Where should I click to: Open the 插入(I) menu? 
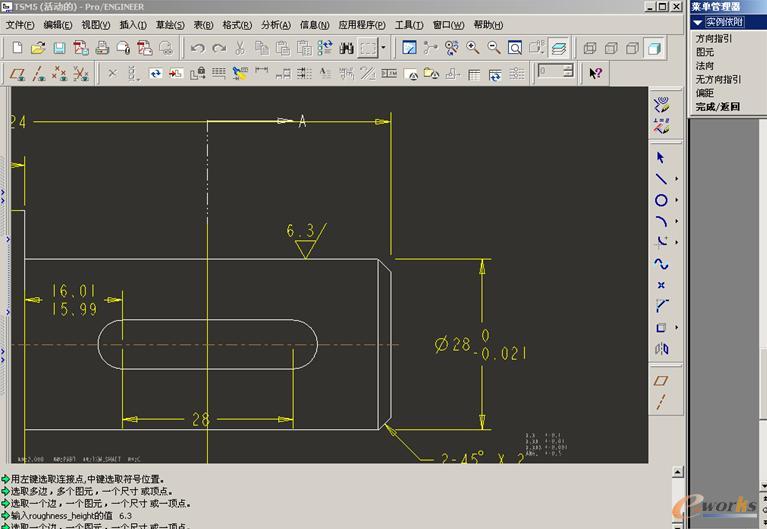[x=133, y=25]
